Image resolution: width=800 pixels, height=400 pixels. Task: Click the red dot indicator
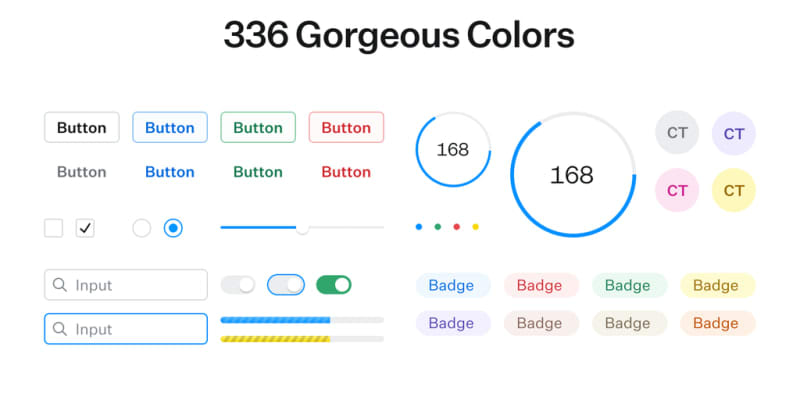(456, 227)
